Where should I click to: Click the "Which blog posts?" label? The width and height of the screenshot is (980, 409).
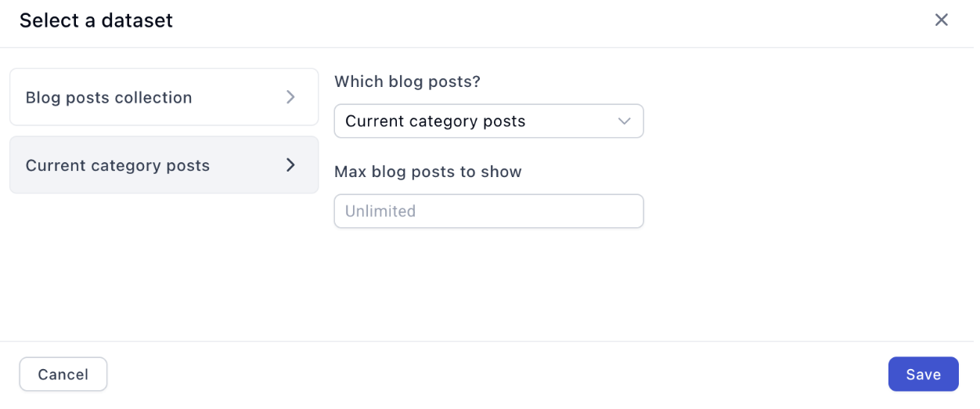407,81
